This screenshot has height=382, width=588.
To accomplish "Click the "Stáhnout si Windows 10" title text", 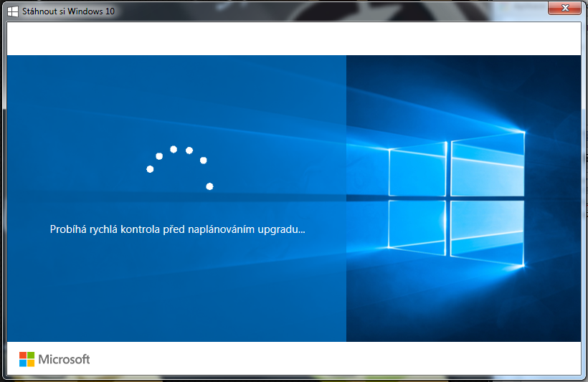I will tap(68, 11).
